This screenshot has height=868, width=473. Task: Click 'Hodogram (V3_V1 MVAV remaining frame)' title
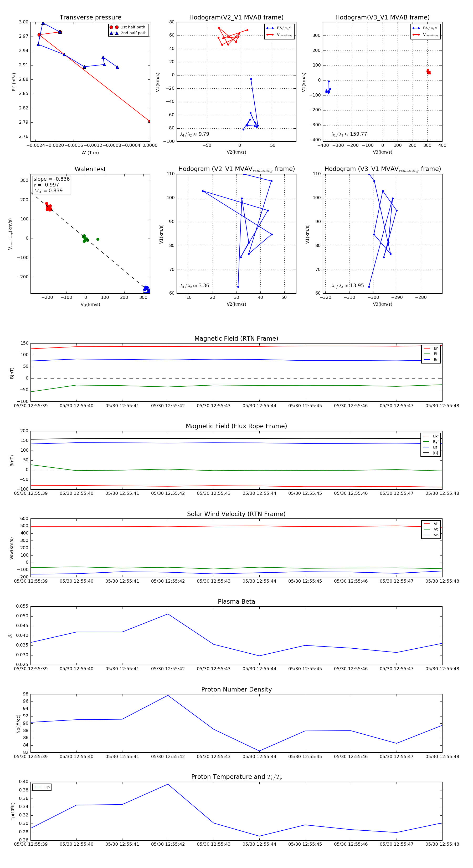pyautogui.click(x=382, y=169)
